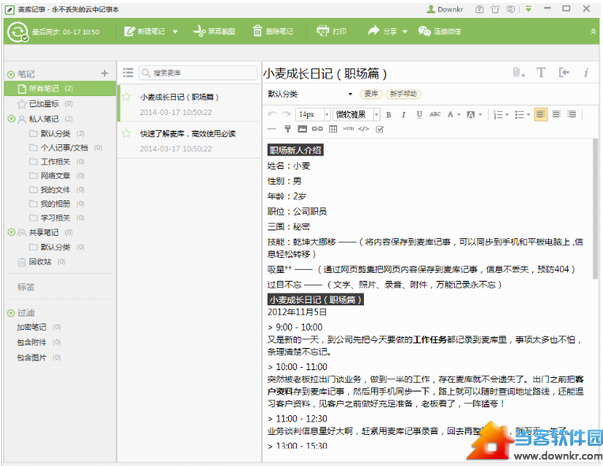Toggle bold formatting in the editor

click(389, 114)
